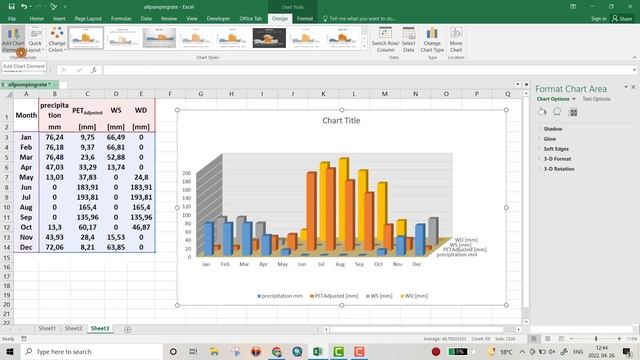Click the Chart Title text
Screen dimensions: 640x360
(x=341, y=120)
